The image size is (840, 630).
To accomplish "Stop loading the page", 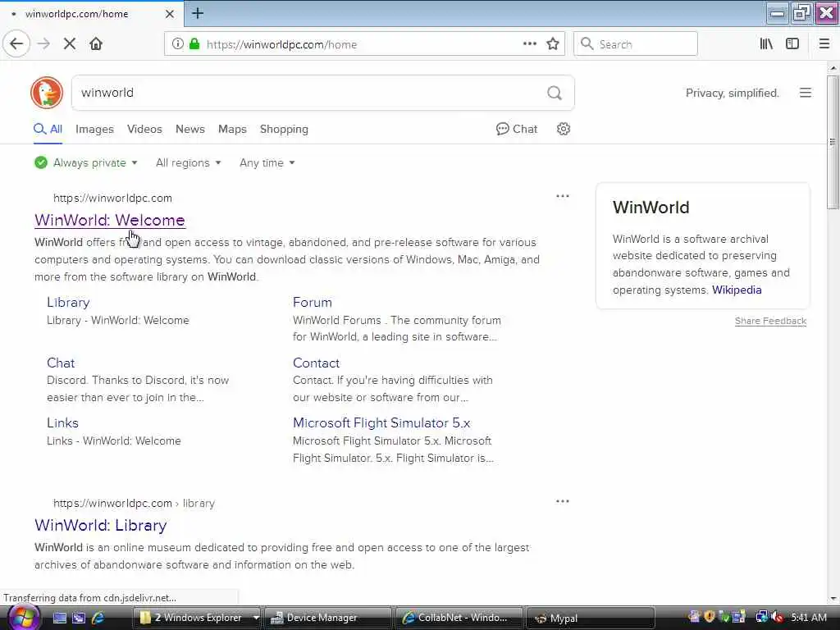I will coord(69,44).
